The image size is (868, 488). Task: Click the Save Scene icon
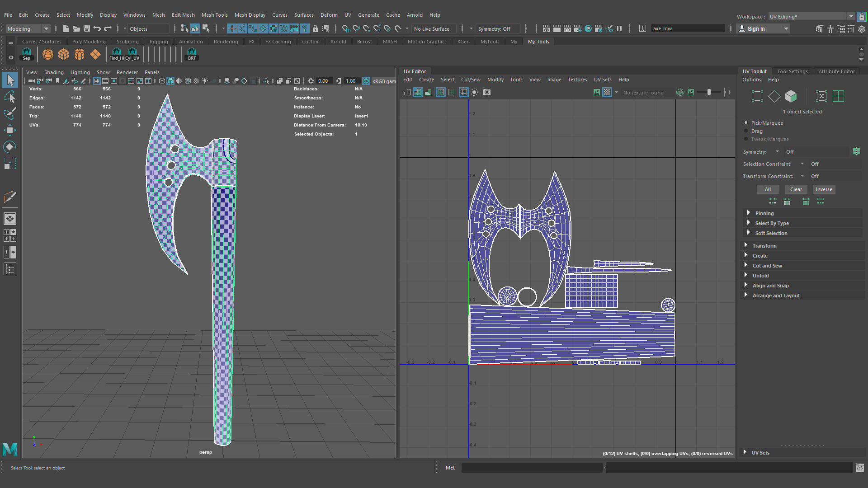pos(87,28)
